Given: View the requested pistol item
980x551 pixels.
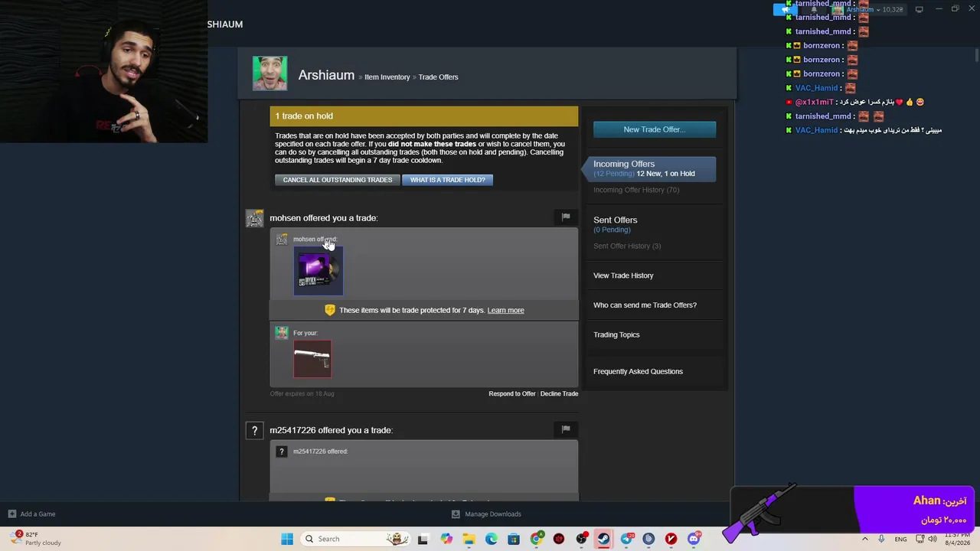Looking at the screenshot, I should [x=312, y=359].
